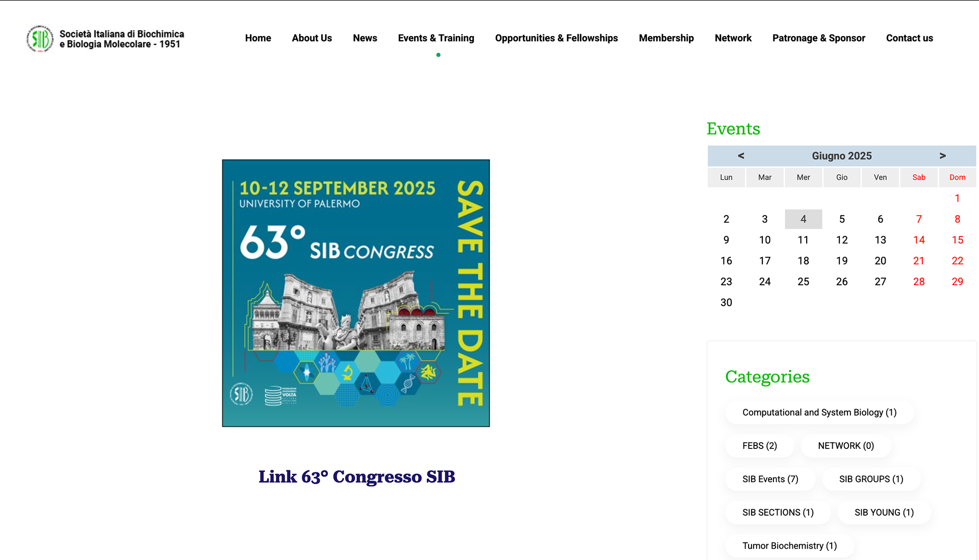This screenshot has height=560, width=979.
Task: Select the SIB SECTIONS (1) category
Action: pyautogui.click(x=778, y=513)
